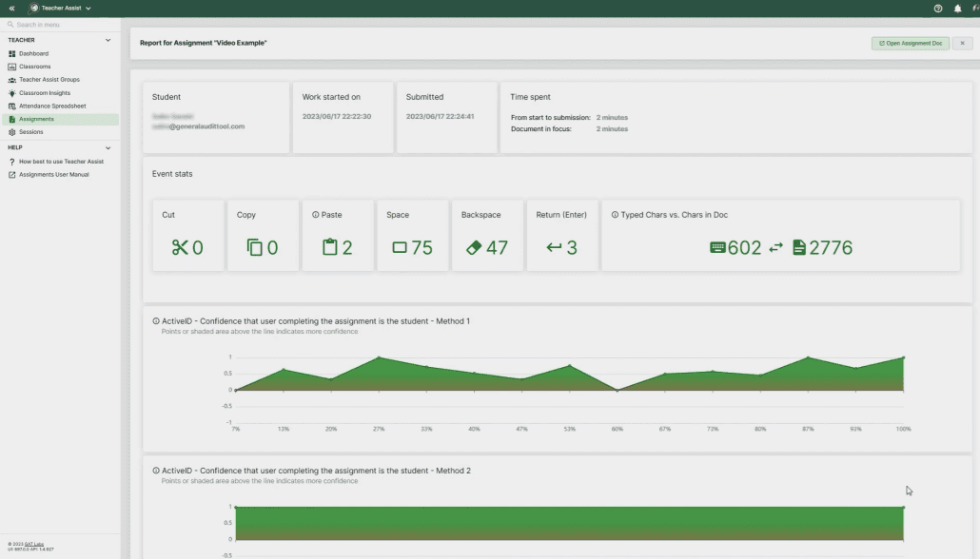Click the Space count 75

pos(421,248)
